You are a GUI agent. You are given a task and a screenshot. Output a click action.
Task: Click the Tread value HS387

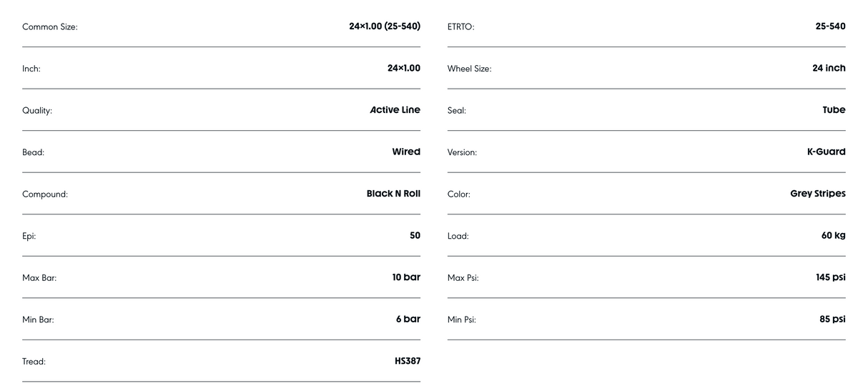pyautogui.click(x=408, y=361)
